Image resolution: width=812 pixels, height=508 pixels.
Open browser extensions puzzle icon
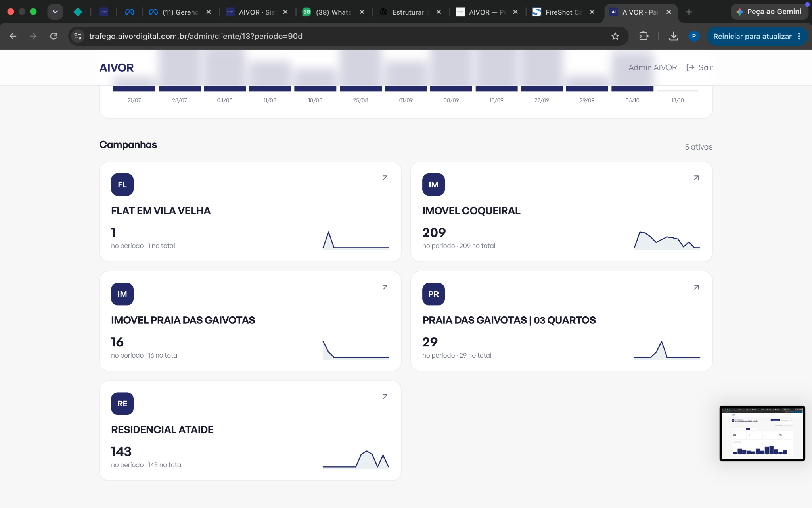pos(643,36)
